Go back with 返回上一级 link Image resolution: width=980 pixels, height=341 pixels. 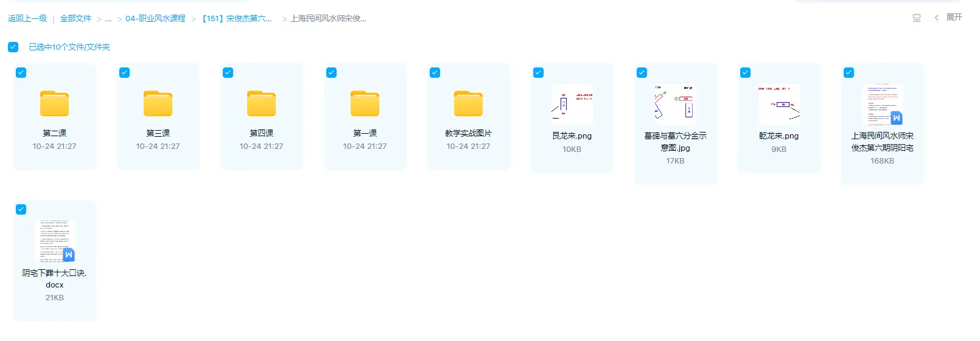click(27, 18)
